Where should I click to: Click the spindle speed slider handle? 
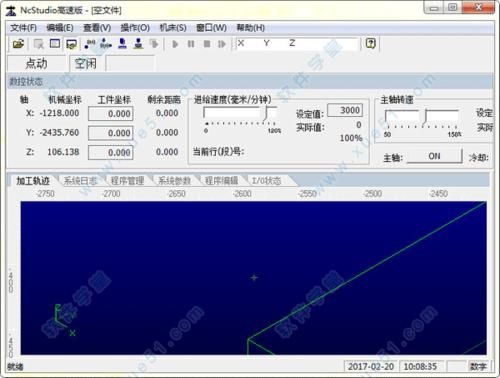tap(426, 117)
